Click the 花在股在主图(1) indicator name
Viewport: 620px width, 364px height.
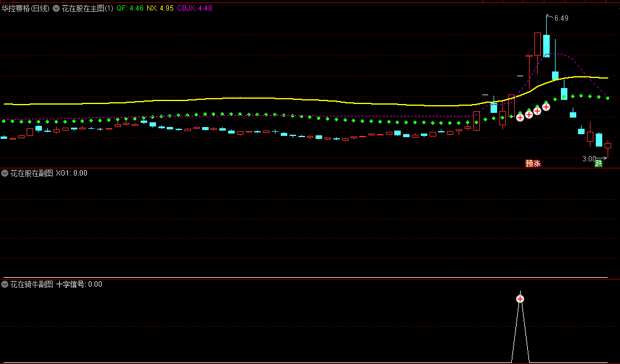pos(87,9)
